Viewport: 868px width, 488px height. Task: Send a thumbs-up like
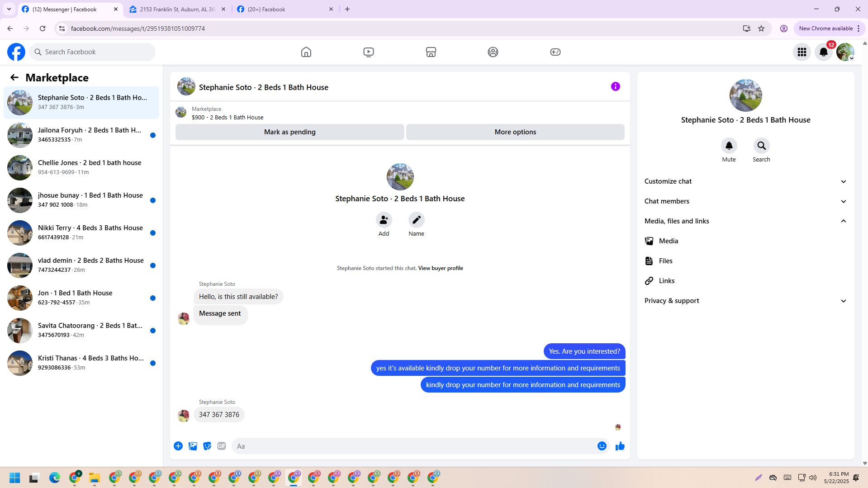620,446
